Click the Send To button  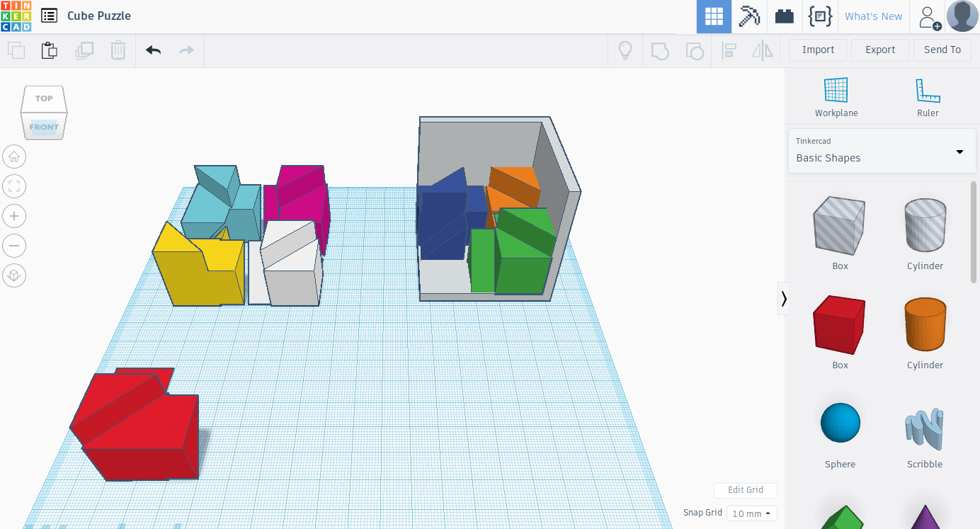point(942,50)
